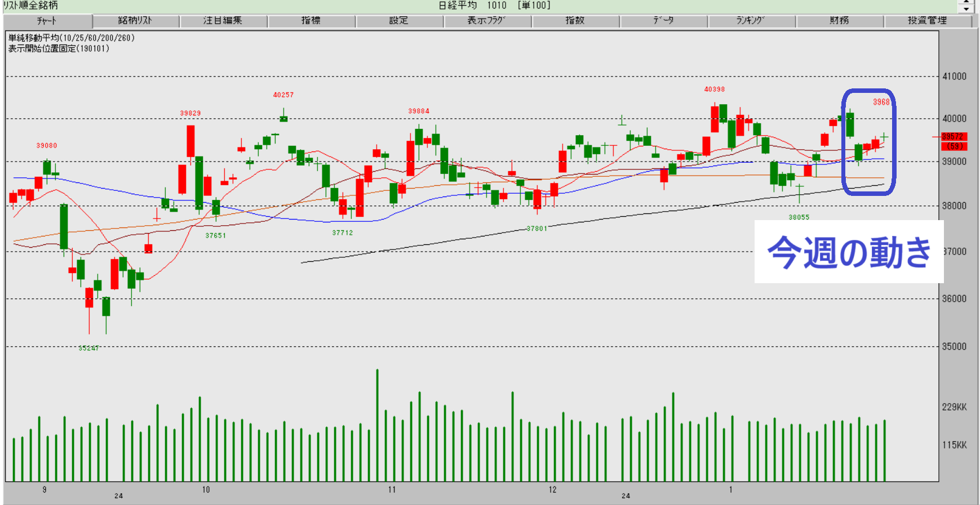
Task: Open the ランキング tab
Action: click(x=751, y=21)
